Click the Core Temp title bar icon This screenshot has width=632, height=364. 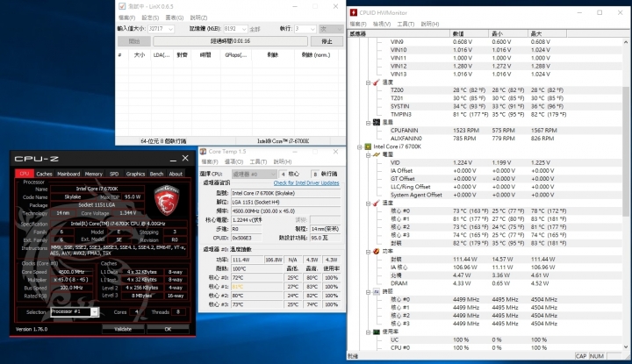204,152
